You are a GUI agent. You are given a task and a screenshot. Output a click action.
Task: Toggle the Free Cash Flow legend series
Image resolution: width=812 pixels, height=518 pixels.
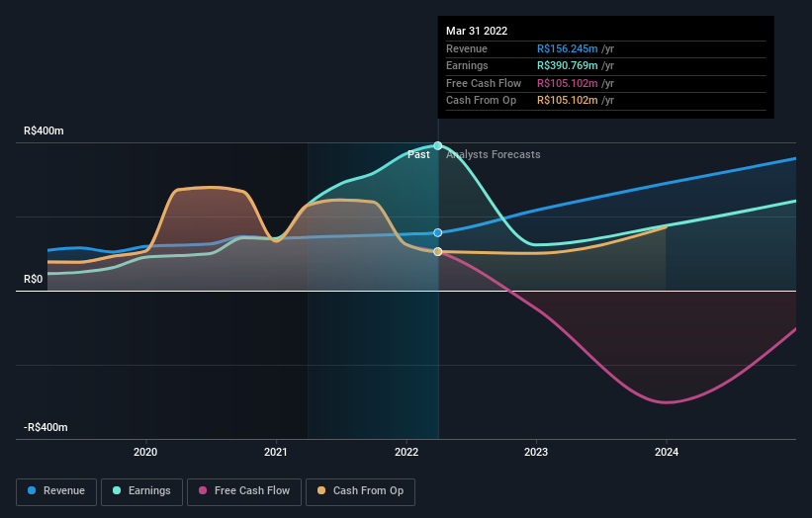pyautogui.click(x=244, y=491)
